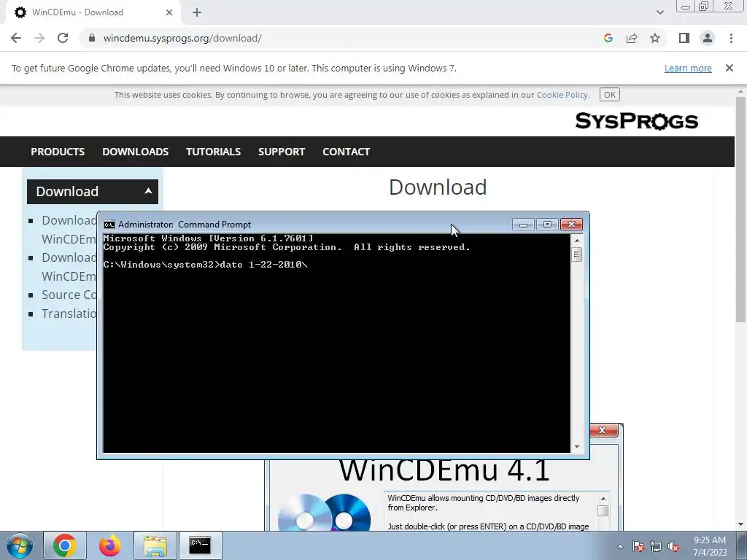Click the muted volume tray icon
Screen dimensions: 747x560
click(x=673, y=546)
